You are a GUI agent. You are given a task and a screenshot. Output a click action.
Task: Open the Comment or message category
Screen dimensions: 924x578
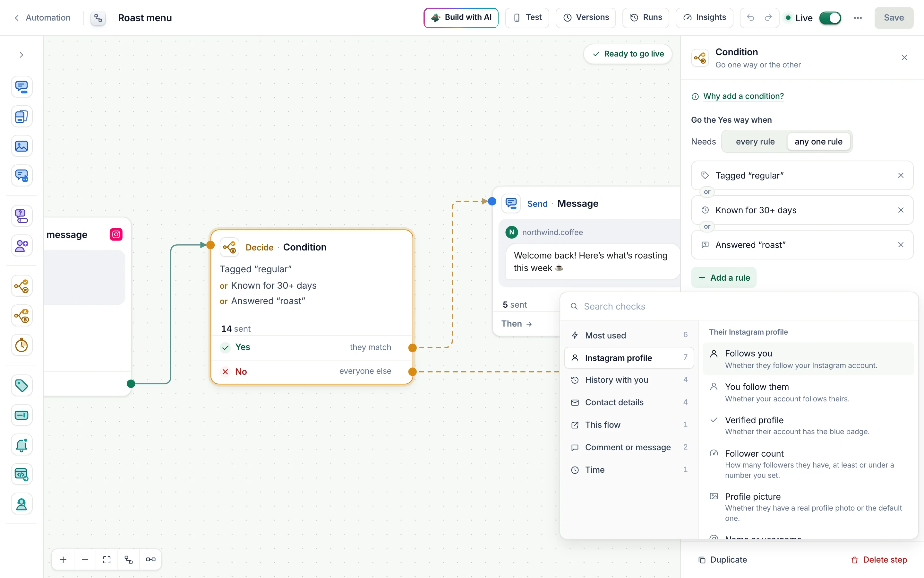[629, 447]
